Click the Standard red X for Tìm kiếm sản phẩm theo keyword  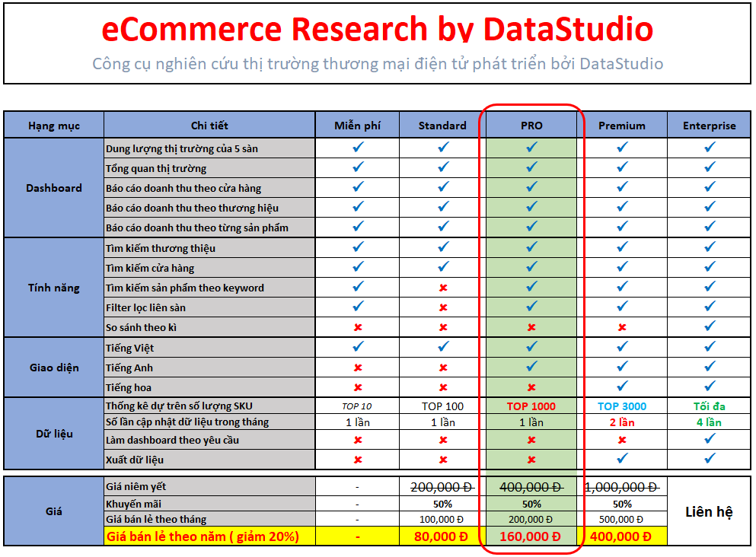click(443, 288)
